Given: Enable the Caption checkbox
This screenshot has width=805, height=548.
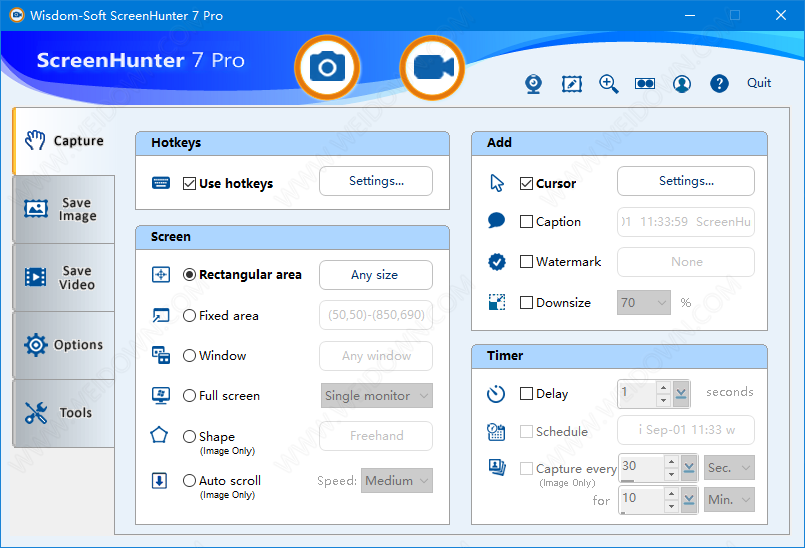Looking at the screenshot, I should 526,221.
